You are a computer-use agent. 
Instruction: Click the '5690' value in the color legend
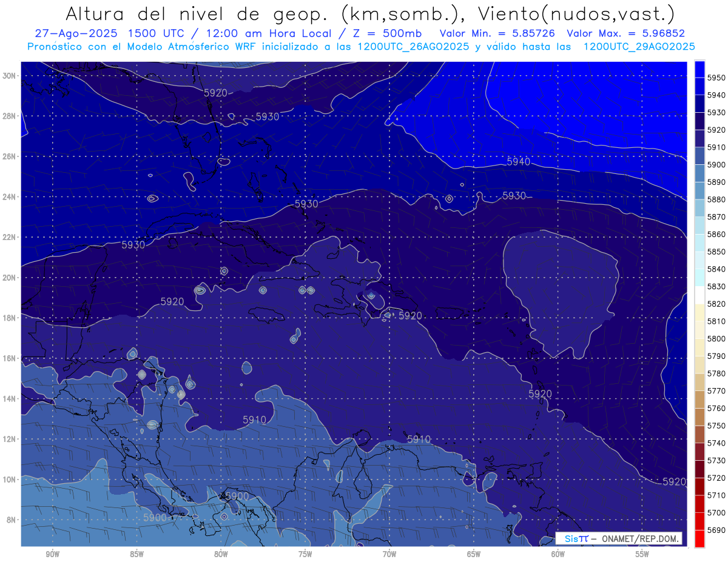716,530
